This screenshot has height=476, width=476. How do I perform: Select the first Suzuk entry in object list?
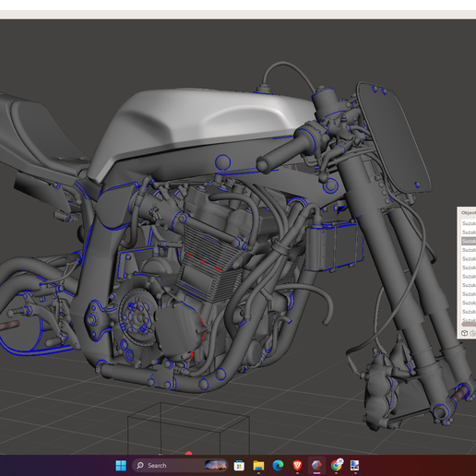(469, 223)
